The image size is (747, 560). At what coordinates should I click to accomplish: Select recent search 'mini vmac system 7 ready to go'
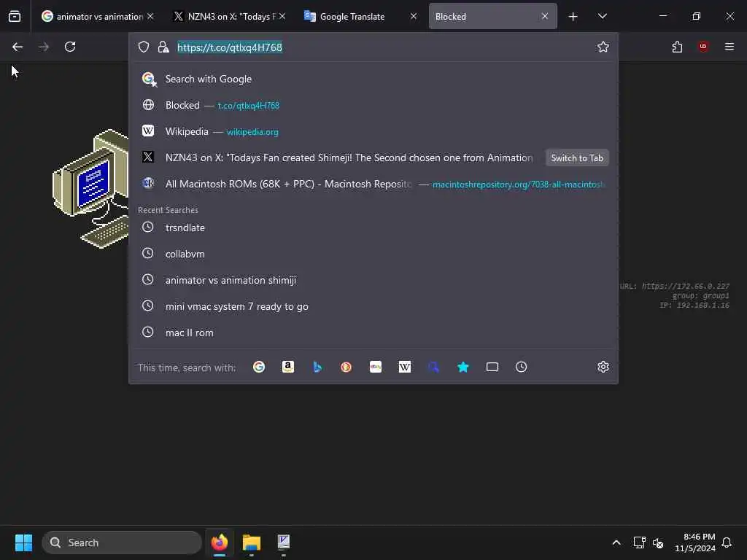click(373, 306)
